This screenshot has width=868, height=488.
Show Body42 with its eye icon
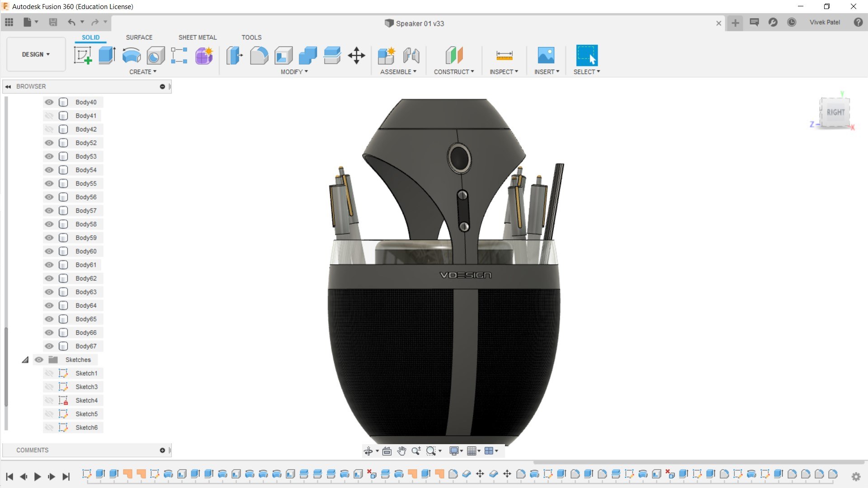(x=49, y=129)
